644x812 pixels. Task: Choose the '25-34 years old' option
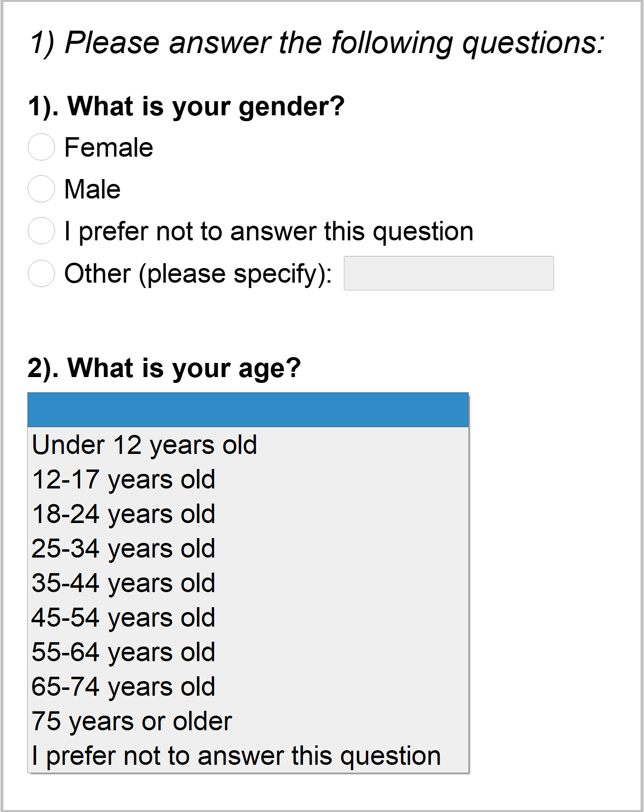(248, 548)
